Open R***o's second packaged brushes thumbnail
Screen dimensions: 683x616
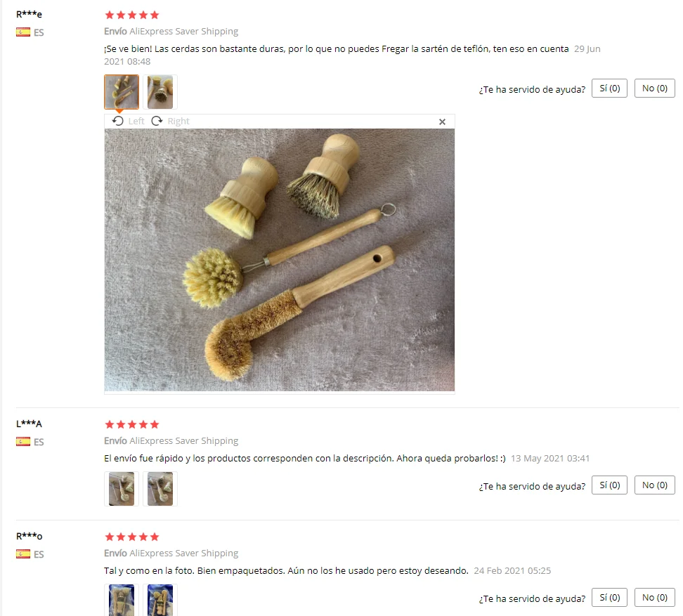[160, 600]
